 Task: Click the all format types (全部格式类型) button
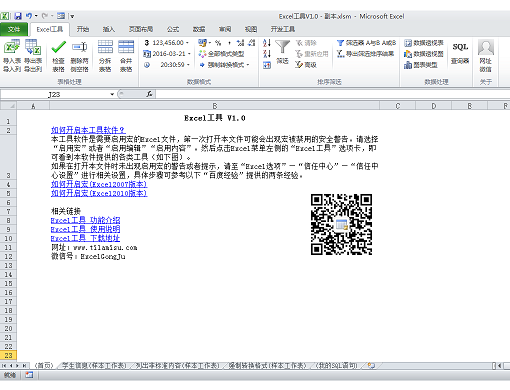click(x=221, y=54)
